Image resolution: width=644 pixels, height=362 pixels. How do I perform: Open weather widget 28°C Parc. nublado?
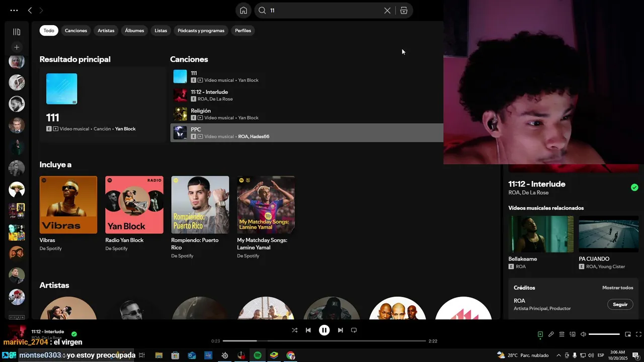pos(523,355)
